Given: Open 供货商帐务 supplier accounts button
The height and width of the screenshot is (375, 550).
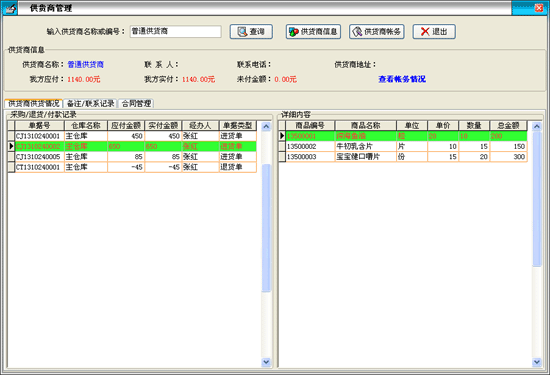Looking at the screenshot, I should click(377, 32).
